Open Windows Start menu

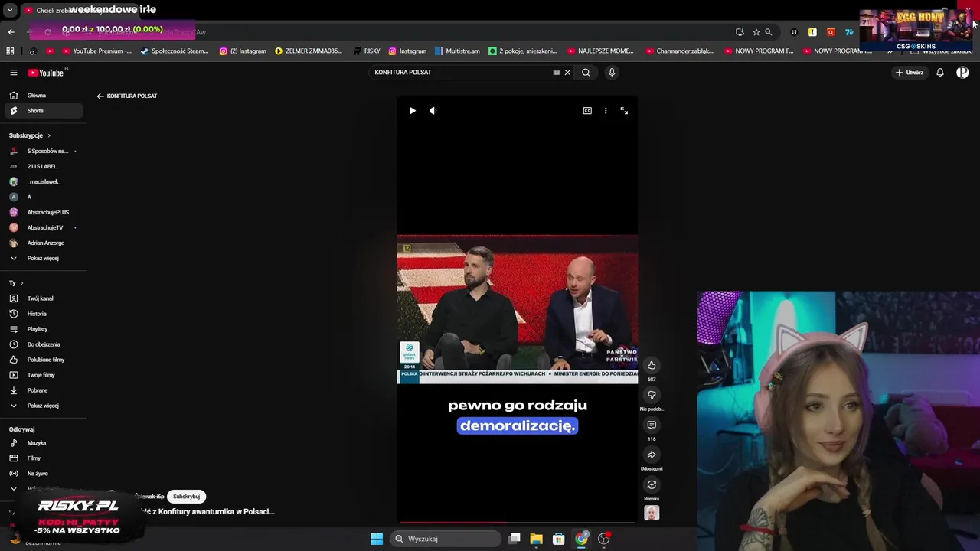coord(377,539)
